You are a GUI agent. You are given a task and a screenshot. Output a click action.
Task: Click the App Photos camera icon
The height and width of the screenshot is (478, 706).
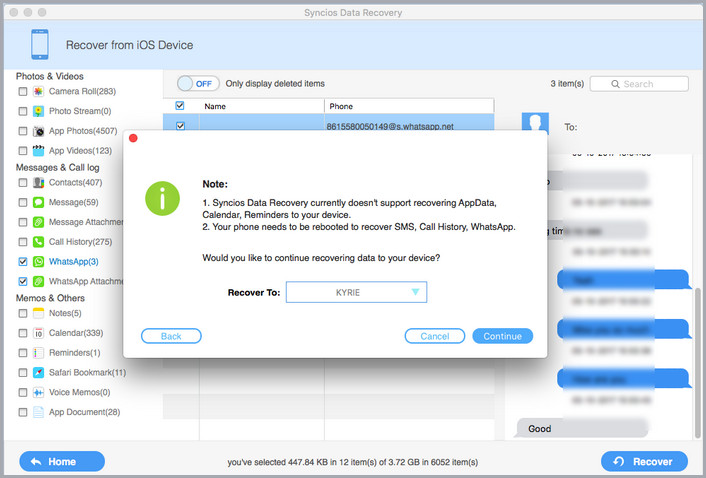tap(38, 131)
